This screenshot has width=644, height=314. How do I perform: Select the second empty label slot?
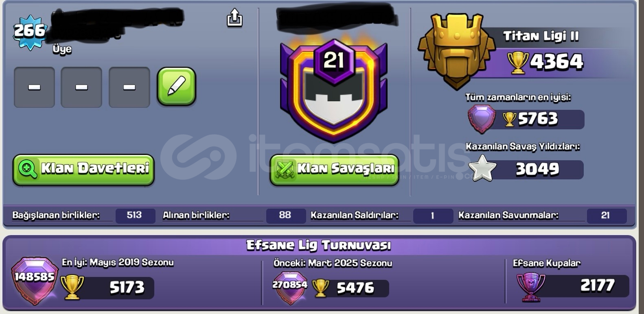point(81,87)
